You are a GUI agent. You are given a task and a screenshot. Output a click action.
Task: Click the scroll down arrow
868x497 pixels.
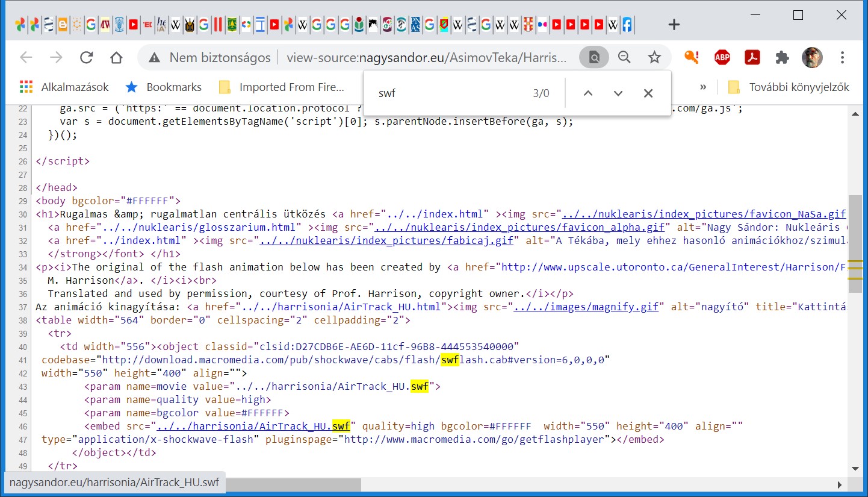855,468
